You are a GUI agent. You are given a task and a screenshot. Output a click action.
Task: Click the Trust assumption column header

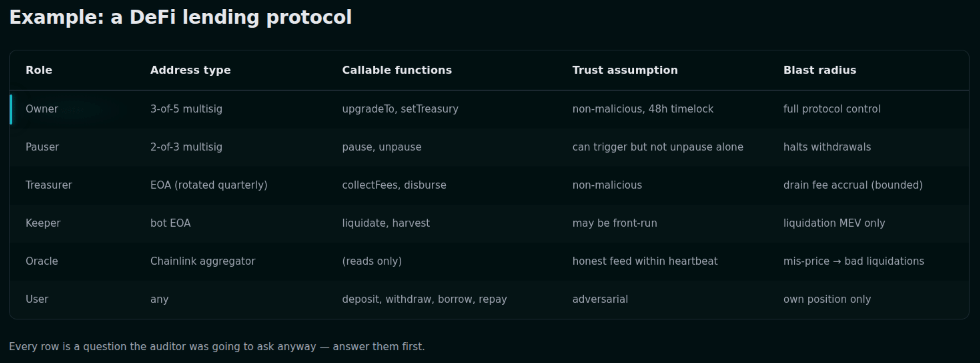pos(625,70)
